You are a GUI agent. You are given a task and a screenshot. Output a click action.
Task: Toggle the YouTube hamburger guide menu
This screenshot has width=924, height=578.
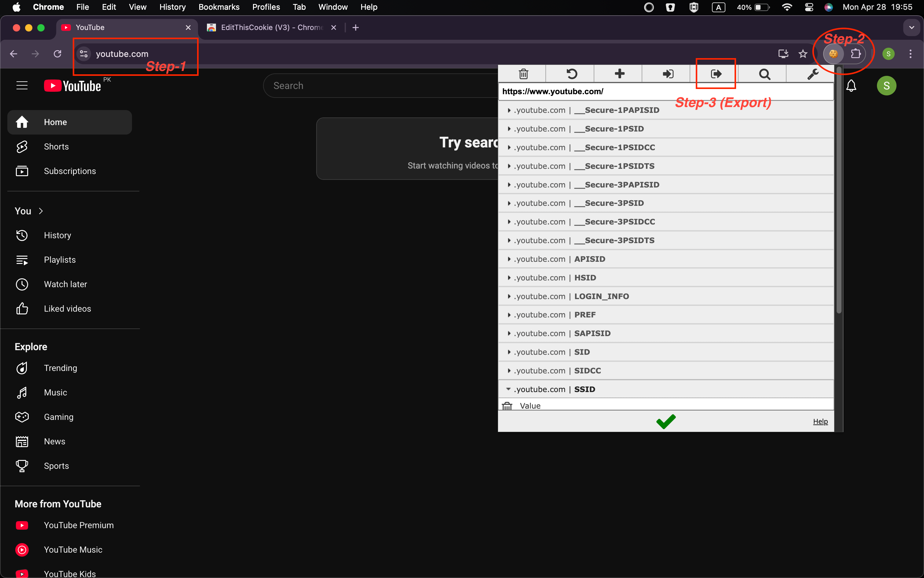[22, 86]
